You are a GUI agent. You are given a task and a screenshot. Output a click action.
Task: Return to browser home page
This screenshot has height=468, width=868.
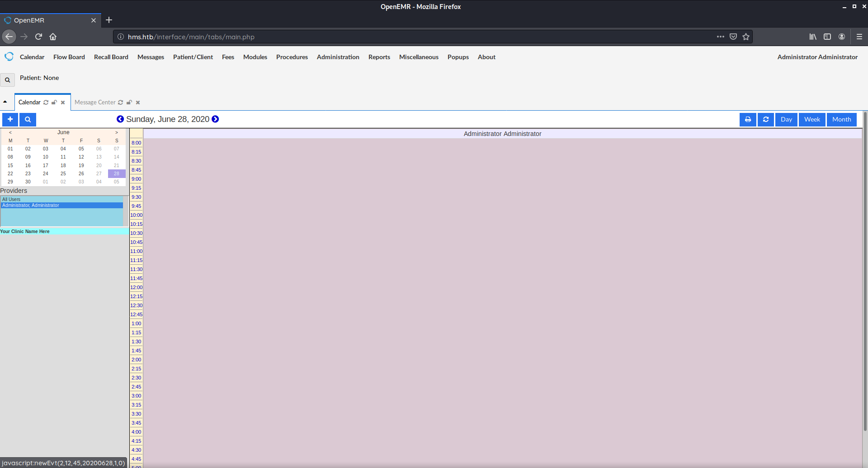[x=52, y=37]
